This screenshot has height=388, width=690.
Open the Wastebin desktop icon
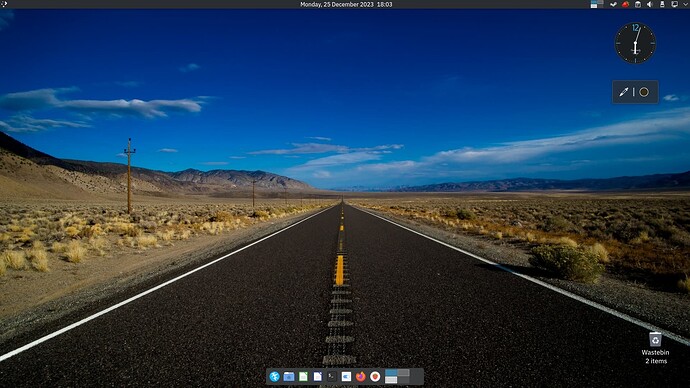tap(655, 339)
